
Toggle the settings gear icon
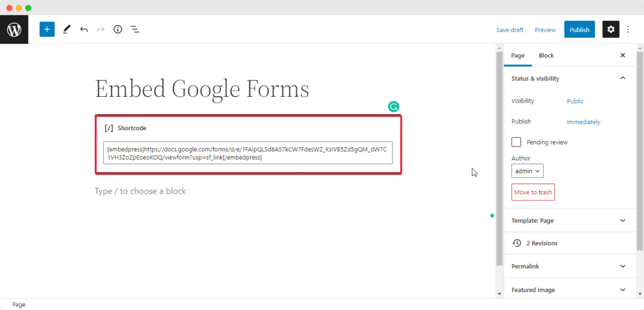coord(611,30)
